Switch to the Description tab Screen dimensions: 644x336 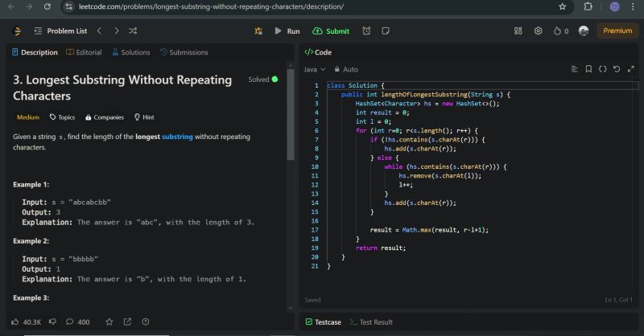pos(35,52)
